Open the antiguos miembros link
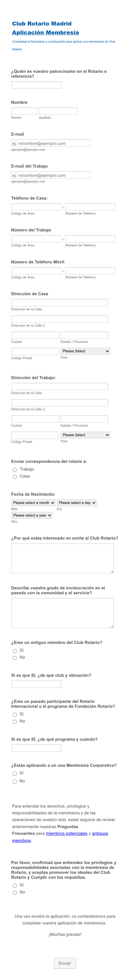Image resolution: width=130 pixels, height=980 pixels. [x=100, y=834]
